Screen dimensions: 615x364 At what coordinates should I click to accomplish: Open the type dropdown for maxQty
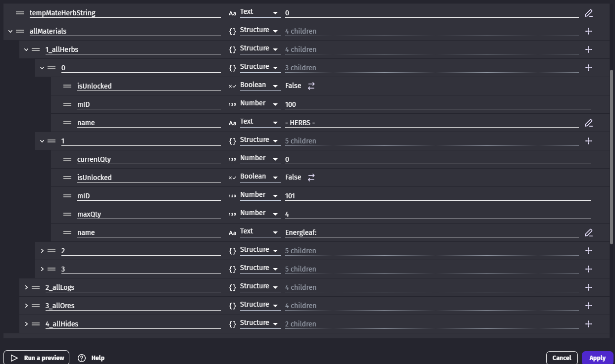click(260, 214)
